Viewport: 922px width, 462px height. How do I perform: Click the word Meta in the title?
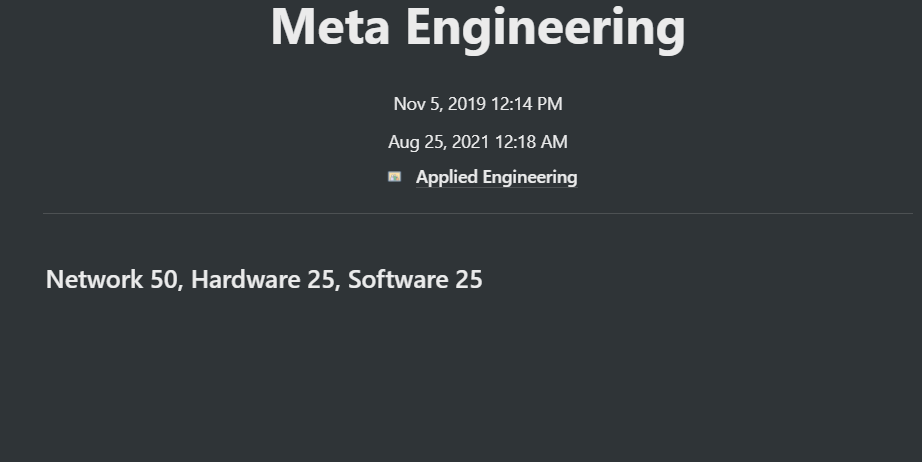click(x=329, y=27)
